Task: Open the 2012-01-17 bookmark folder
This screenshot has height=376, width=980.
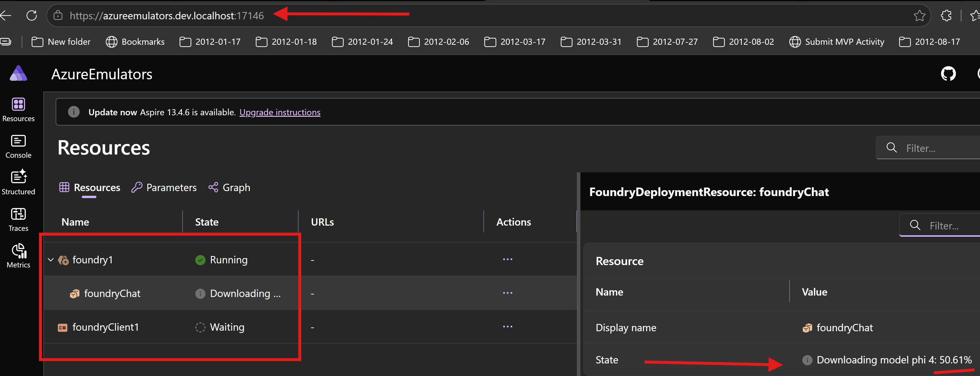Action: pyautogui.click(x=210, y=42)
